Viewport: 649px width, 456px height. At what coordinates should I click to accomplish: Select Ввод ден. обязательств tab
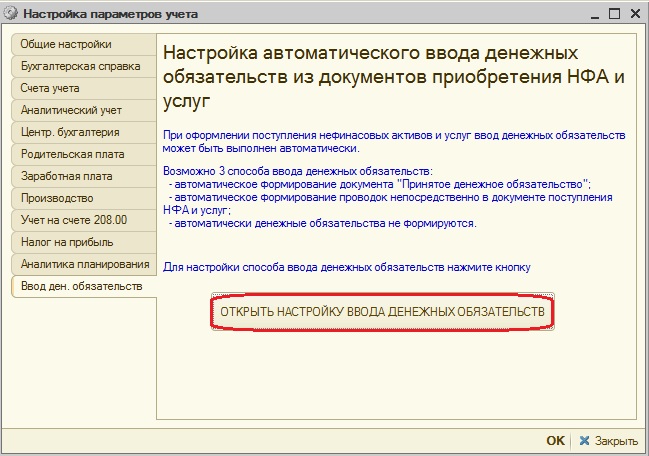[84, 286]
